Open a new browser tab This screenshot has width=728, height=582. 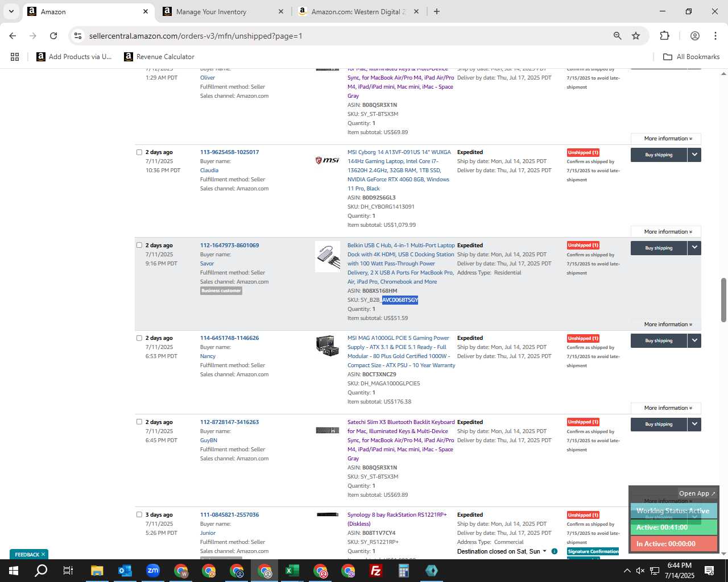pos(436,11)
